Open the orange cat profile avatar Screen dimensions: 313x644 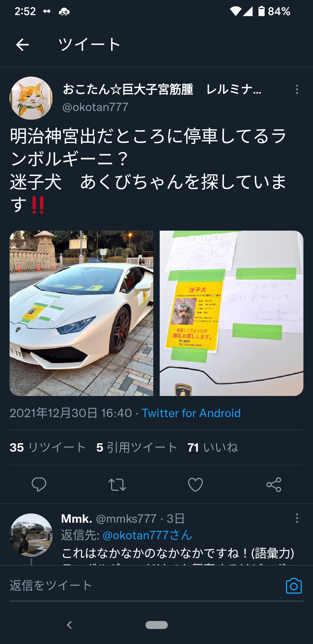31,98
